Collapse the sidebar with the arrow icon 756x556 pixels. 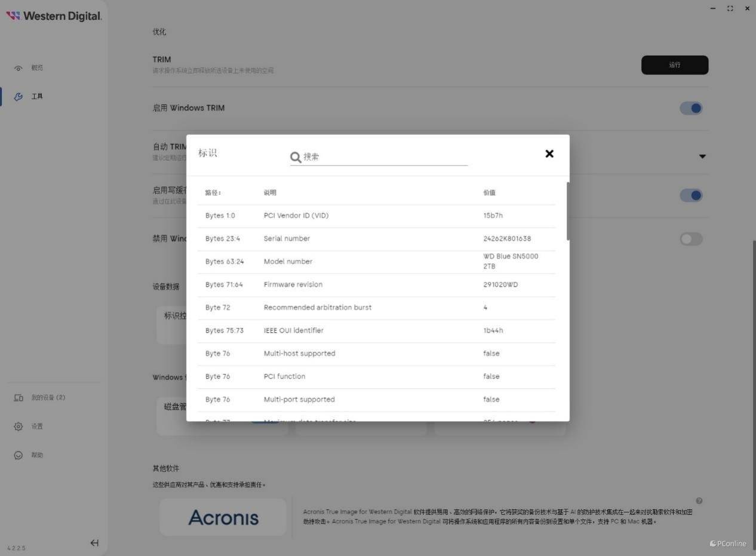point(94,543)
